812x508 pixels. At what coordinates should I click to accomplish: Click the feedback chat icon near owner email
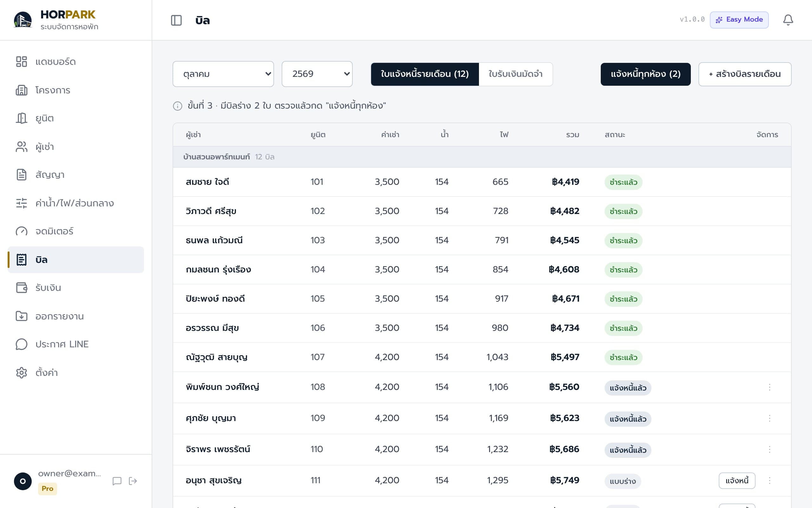tap(117, 481)
